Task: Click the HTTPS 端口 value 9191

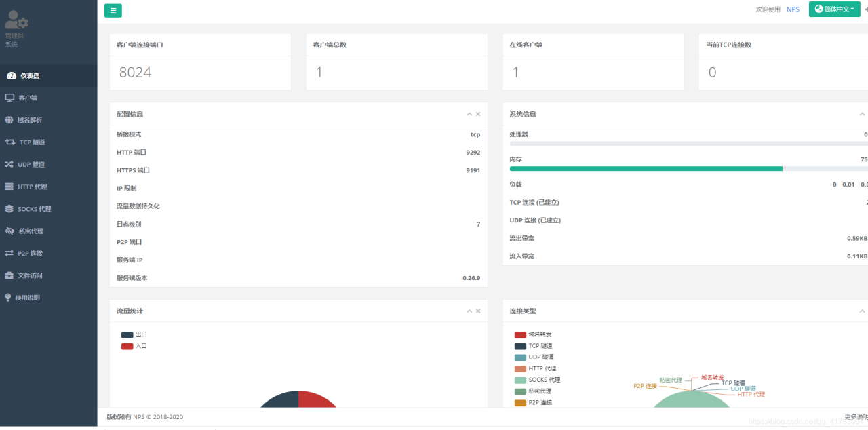Action: point(473,170)
